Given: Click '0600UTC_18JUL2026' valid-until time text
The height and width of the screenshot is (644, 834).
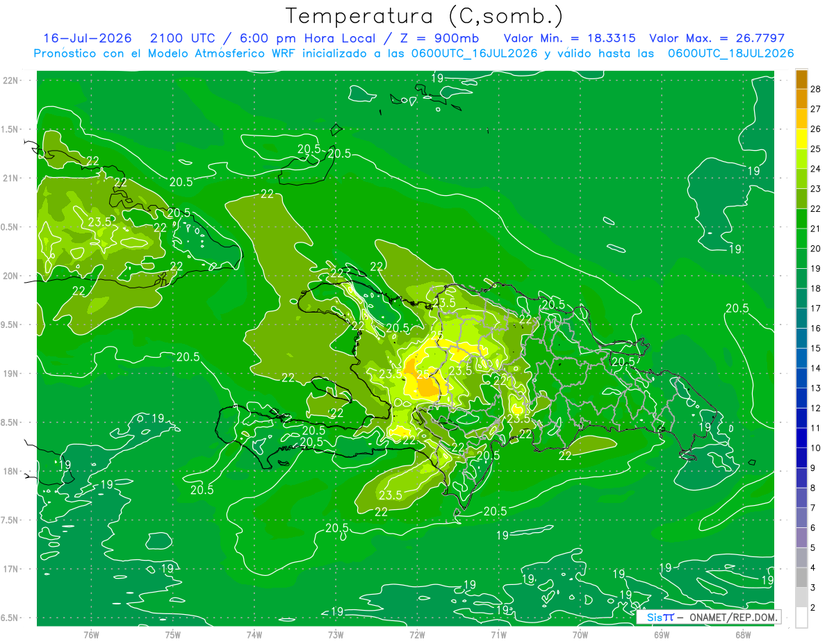Looking at the screenshot, I should pos(731,53).
